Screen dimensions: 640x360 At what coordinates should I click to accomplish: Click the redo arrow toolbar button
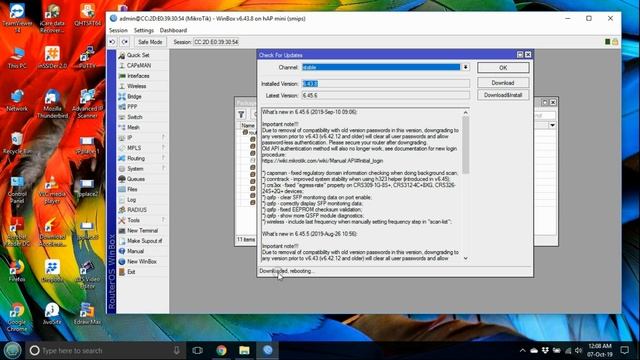tap(124, 42)
